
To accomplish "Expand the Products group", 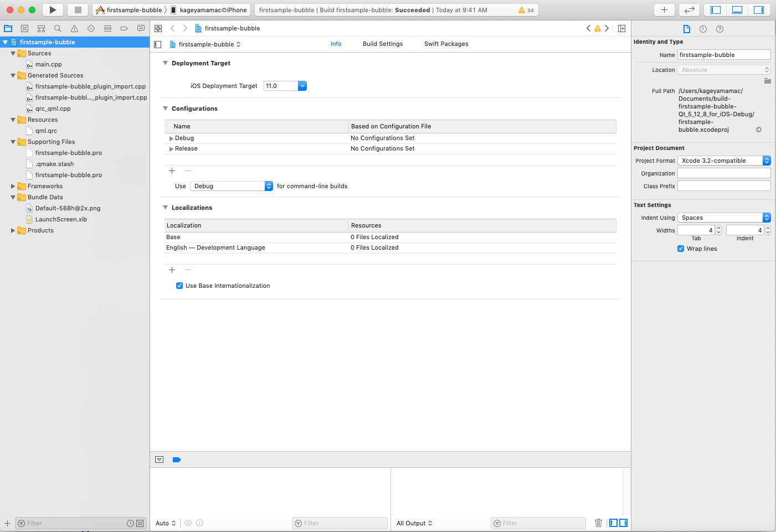I will point(13,230).
